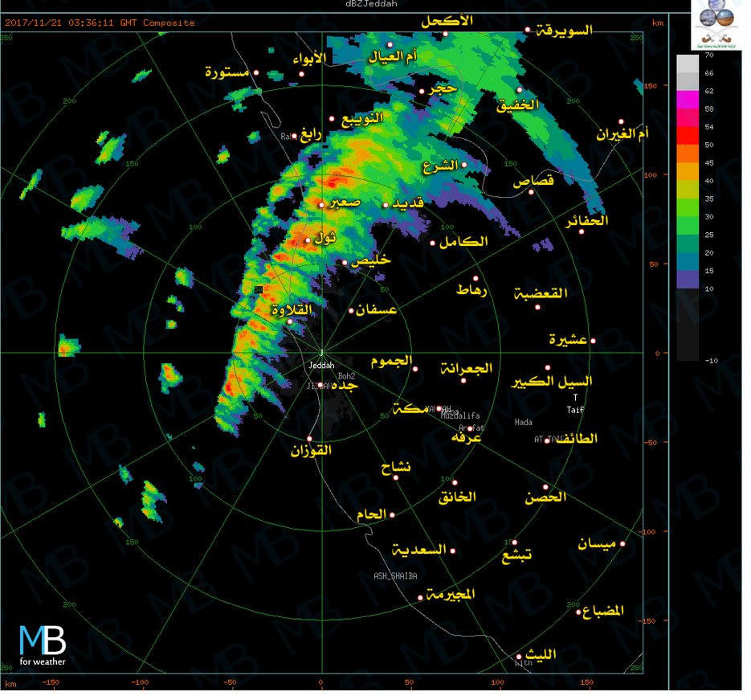Click the 'القلاوة' location label

click(x=292, y=309)
